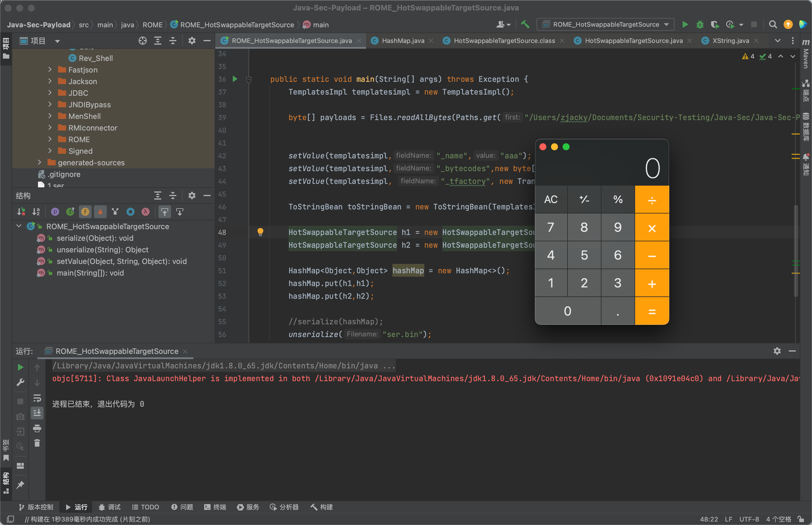
Task: Start debugging with the bug icon
Action: tap(700, 25)
